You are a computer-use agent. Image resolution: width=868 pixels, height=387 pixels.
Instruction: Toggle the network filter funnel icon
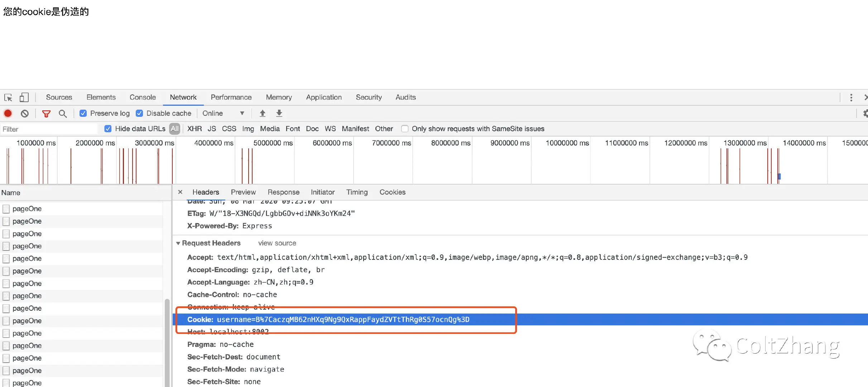tap(46, 114)
